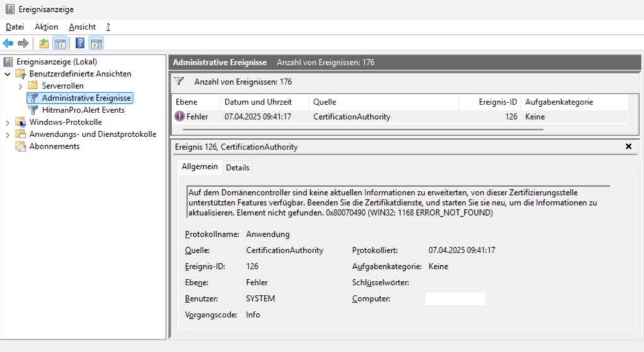Expand the Windows-Protokolle tree node
Screen dimensions: 644x352
click(x=8, y=122)
